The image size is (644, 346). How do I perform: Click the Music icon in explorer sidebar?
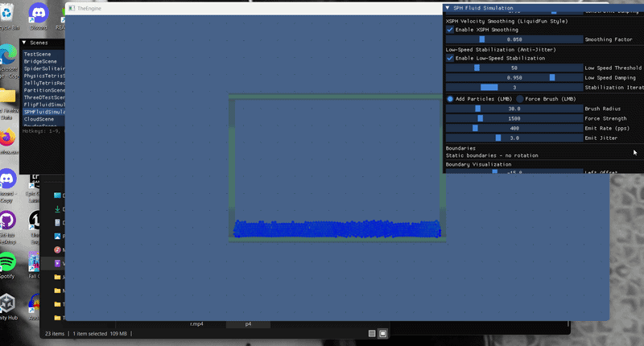(x=57, y=249)
